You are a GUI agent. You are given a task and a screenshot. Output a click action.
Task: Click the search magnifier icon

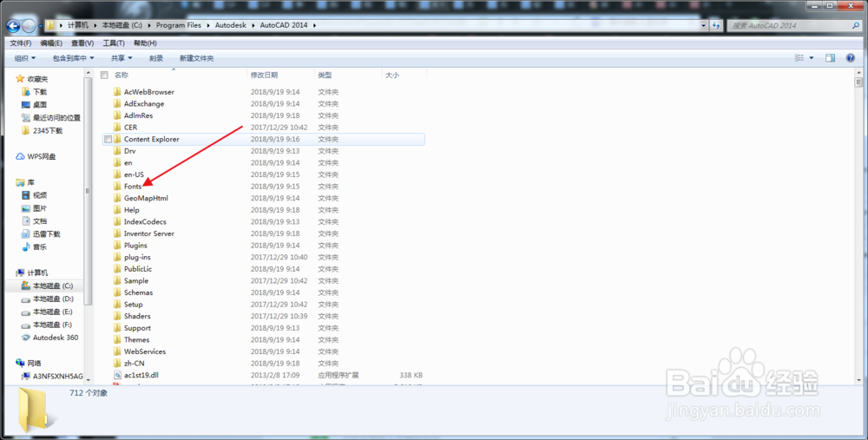click(856, 25)
